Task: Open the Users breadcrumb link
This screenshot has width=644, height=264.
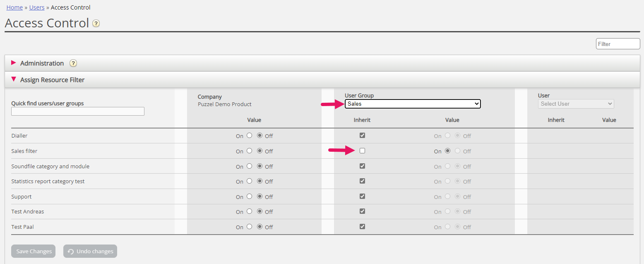Action: [37, 7]
